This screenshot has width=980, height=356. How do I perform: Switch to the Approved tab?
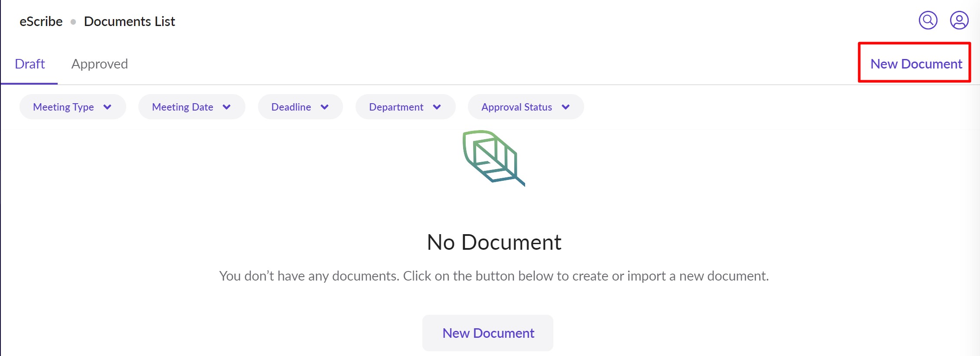99,64
